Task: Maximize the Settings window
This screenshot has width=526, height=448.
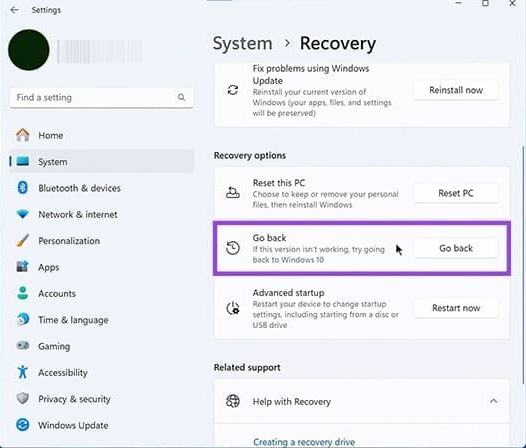Action: tap(485, 3)
